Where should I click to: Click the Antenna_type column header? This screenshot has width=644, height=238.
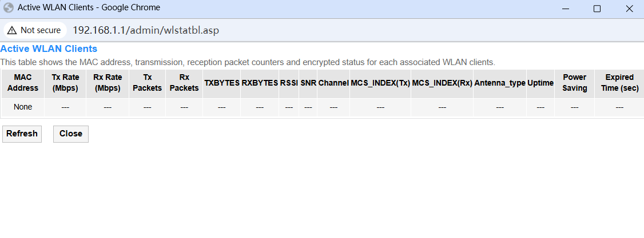pos(500,83)
